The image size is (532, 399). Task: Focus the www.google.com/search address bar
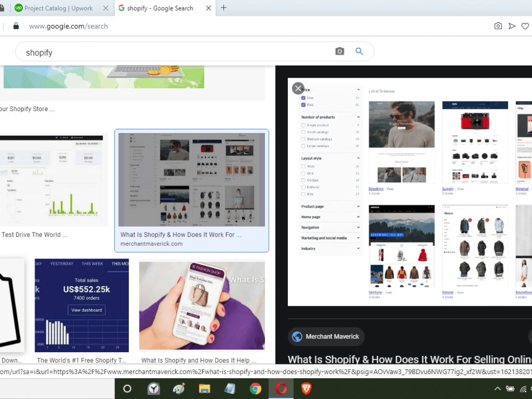click(68, 26)
